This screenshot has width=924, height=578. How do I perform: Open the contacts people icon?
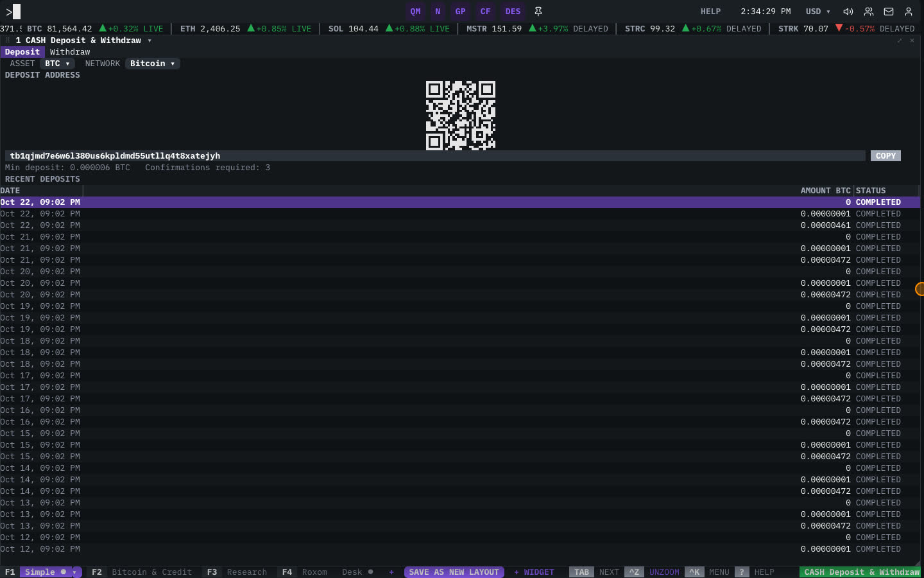(869, 12)
